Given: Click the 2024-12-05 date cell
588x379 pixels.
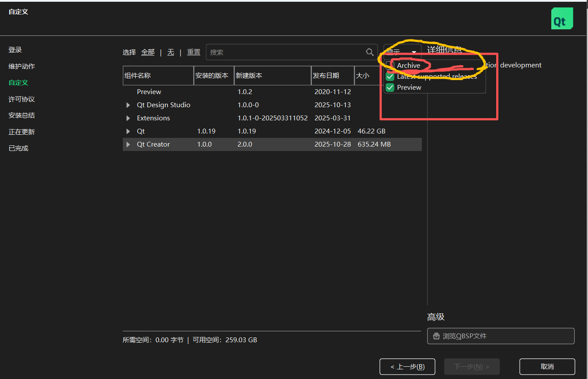Looking at the screenshot, I should click(x=333, y=131).
